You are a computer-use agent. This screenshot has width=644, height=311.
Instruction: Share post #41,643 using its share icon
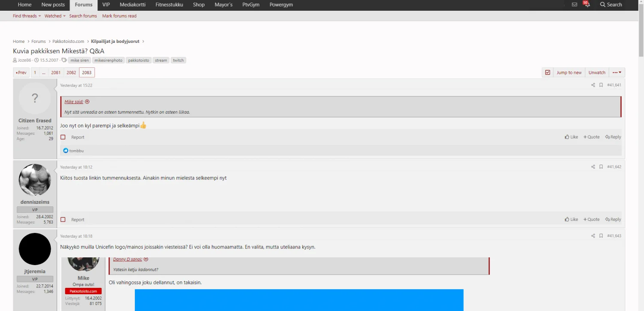click(x=593, y=236)
